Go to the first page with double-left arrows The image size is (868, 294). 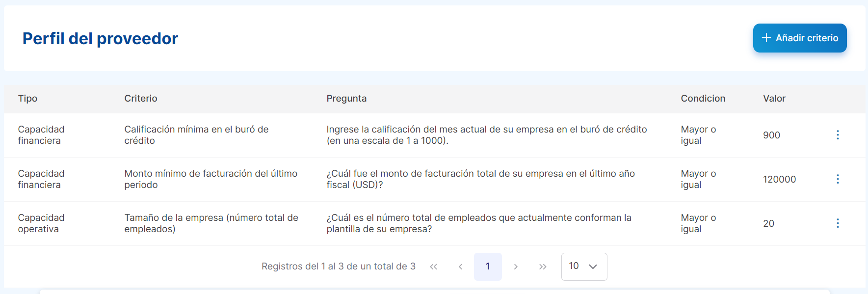[433, 267]
